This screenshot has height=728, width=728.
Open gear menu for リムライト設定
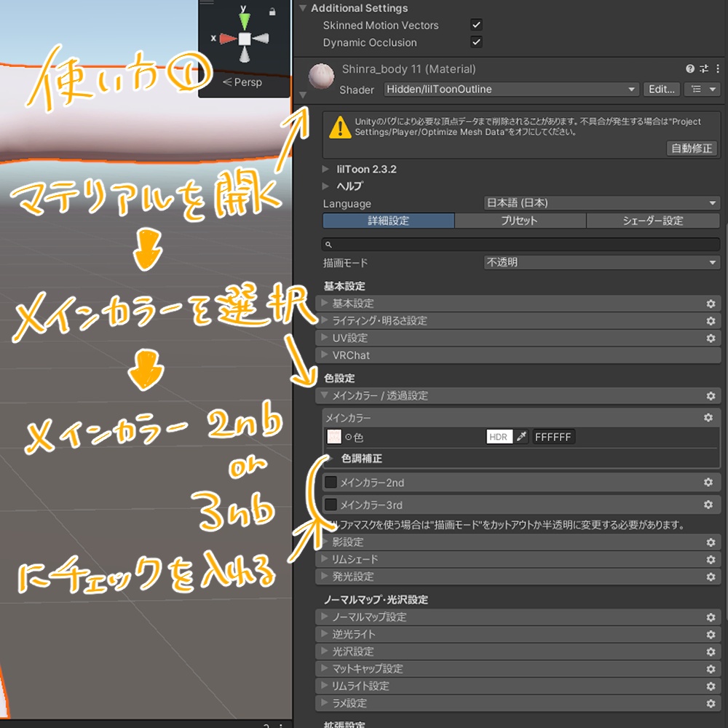[711, 687]
